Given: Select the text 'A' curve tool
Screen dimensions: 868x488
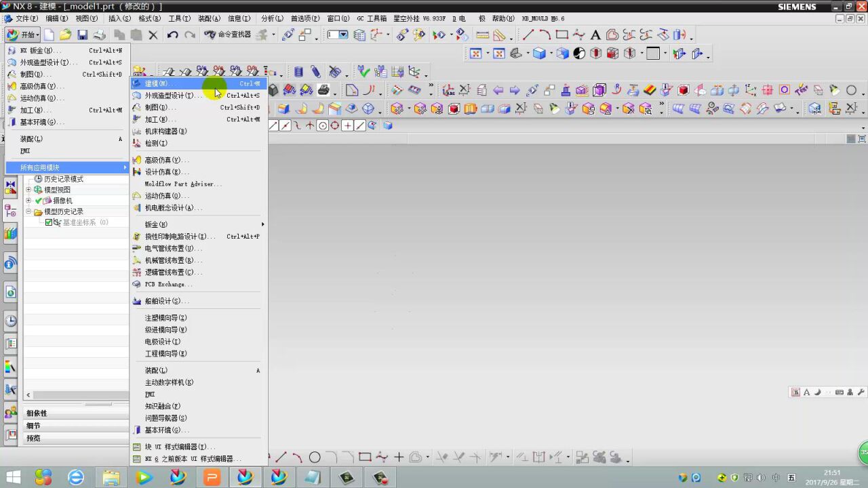Looking at the screenshot, I should pyautogui.click(x=595, y=35).
